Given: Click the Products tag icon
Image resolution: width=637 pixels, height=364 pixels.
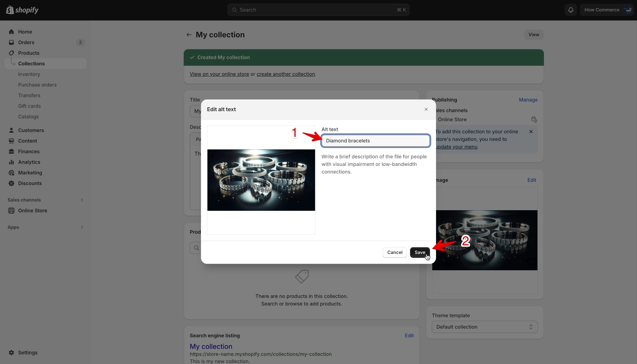Looking at the screenshot, I should pos(11,53).
